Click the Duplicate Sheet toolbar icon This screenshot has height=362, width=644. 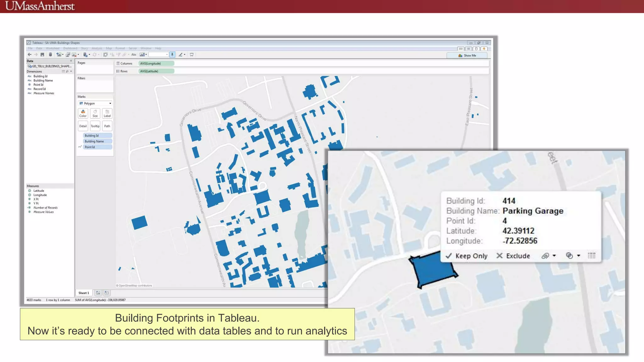tap(68, 54)
